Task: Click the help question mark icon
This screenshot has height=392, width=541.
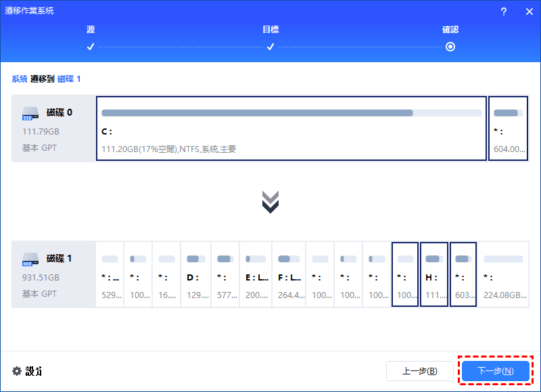Action: 504,11
